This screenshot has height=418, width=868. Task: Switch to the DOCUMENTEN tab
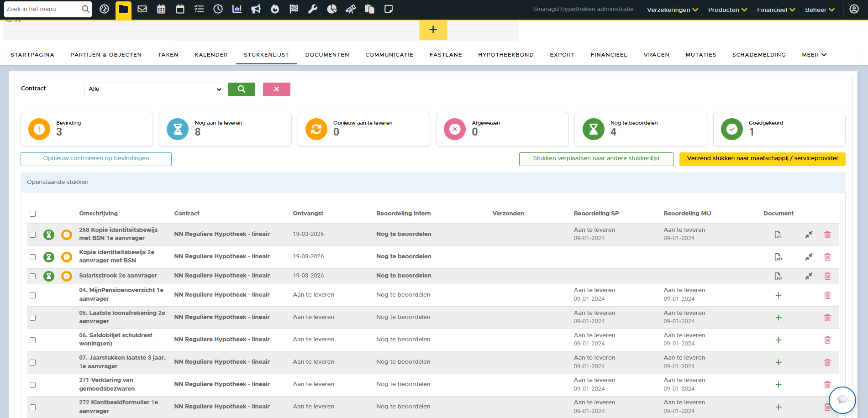[327, 55]
